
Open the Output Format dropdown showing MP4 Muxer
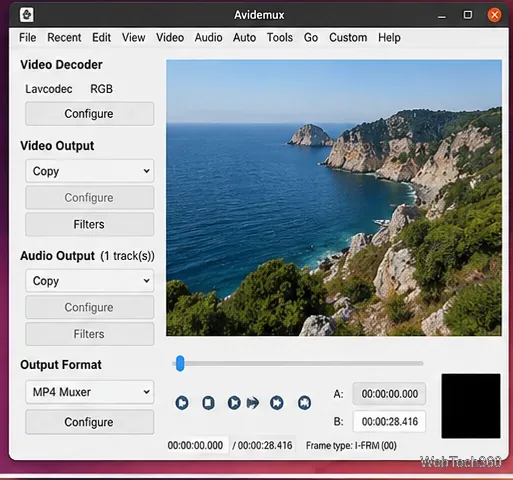(x=90, y=392)
